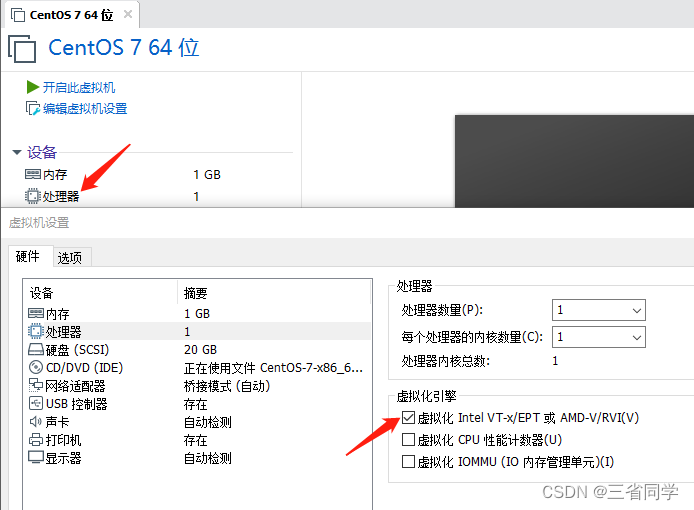Select the 声卡 speaker icon
The image size is (694, 510).
(x=36, y=421)
